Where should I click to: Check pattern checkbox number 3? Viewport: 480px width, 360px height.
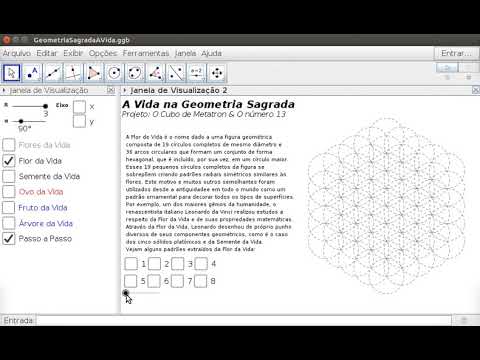[x=178, y=264]
